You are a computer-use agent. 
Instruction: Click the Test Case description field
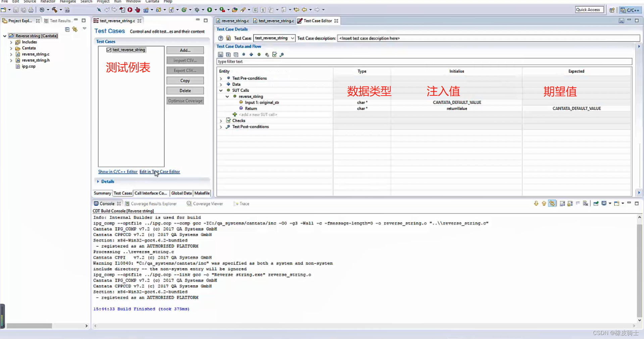(x=488, y=38)
